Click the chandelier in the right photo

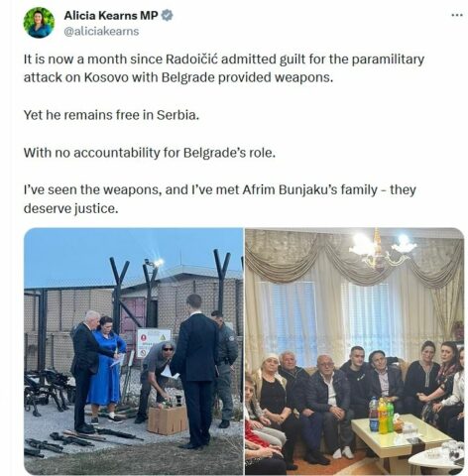click(x=383, y=250)
